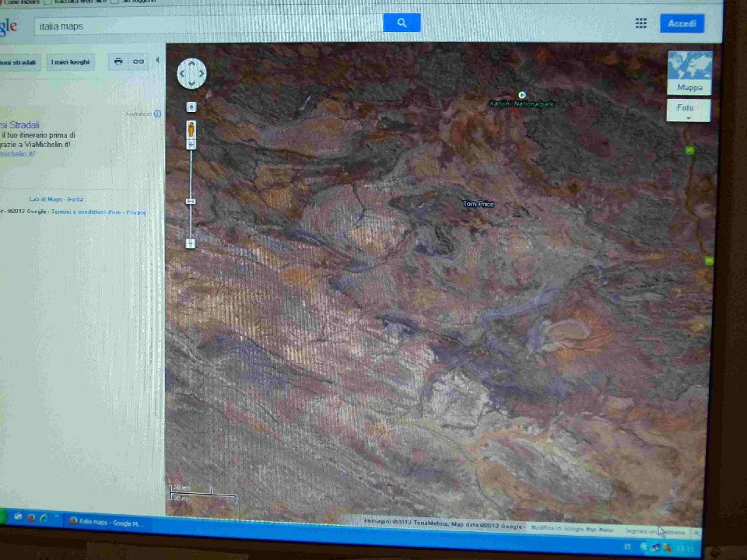Click the lower green road shield marker
747x560 pixels.
pos(709,261)
